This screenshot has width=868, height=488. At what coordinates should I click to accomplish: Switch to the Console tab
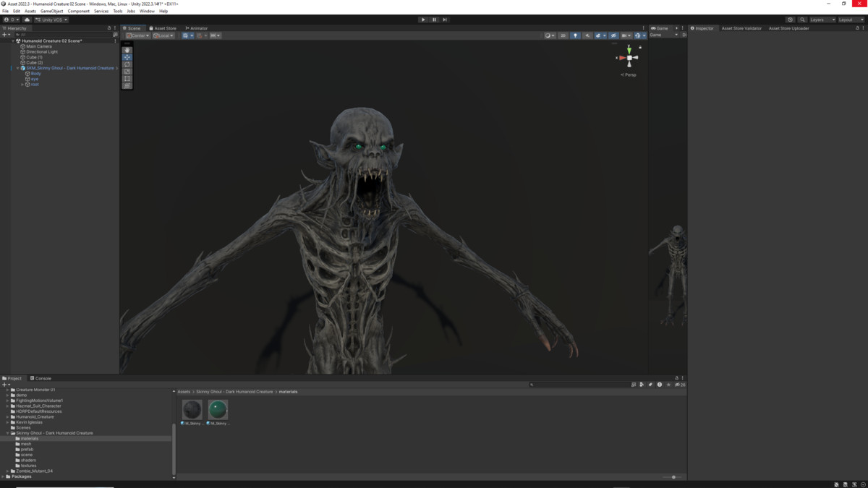[41, 378]
